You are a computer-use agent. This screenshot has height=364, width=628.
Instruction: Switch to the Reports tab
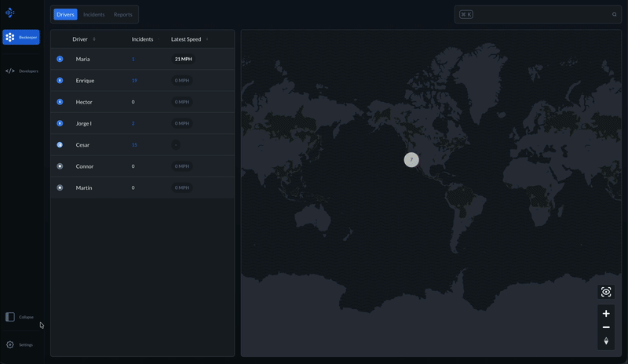click(x=122, y=14)
